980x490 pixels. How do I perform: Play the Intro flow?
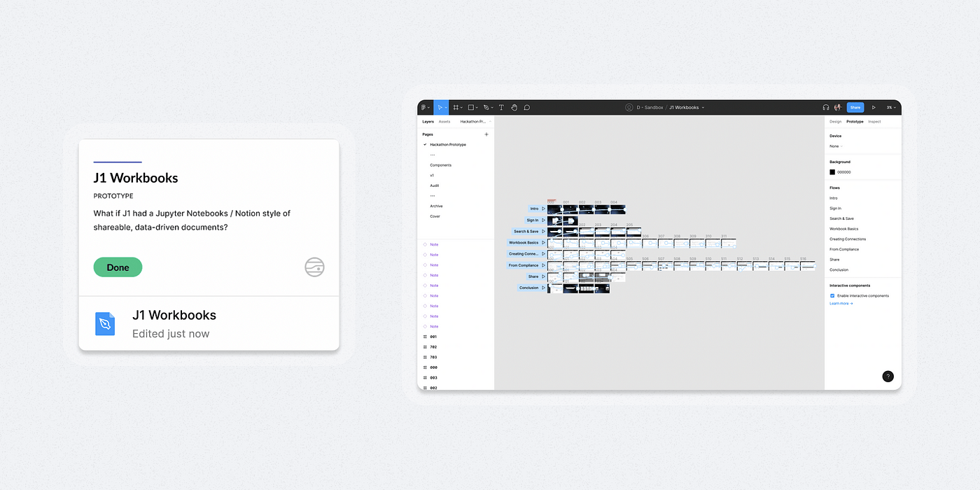(x=543, y=209)
